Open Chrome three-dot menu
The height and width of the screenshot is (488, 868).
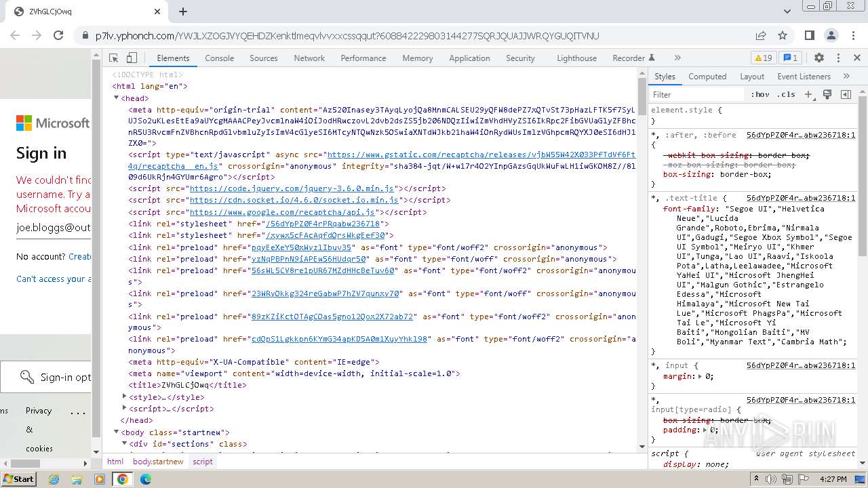[x=853, y=35]
